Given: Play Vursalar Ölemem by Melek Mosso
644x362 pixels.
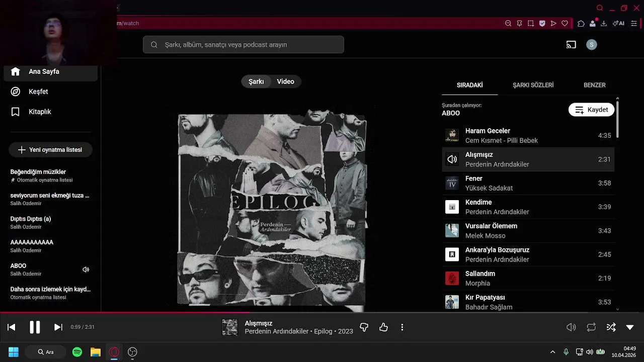Looking at the screenshot, I should (528, 231).
